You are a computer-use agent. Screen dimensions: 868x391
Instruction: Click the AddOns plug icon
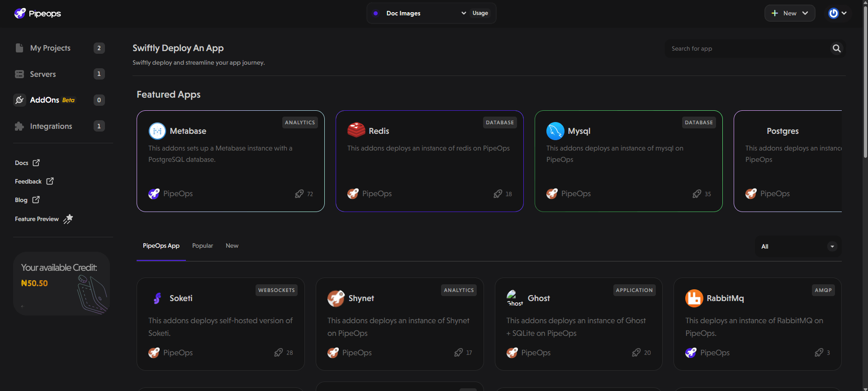[19, 100]
